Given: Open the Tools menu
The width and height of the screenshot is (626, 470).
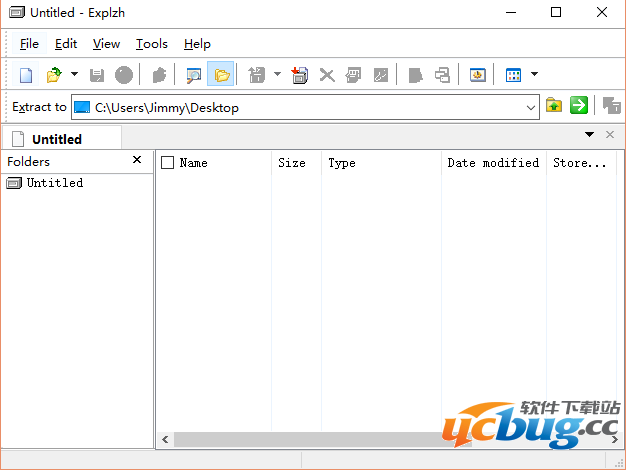Looking at the screenshot, I should 151,44.
